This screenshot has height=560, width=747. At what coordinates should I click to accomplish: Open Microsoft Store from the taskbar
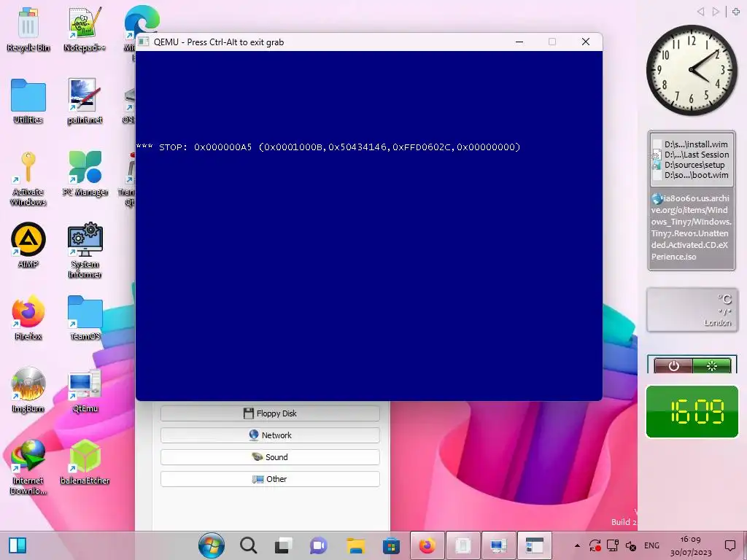[391, 545]
